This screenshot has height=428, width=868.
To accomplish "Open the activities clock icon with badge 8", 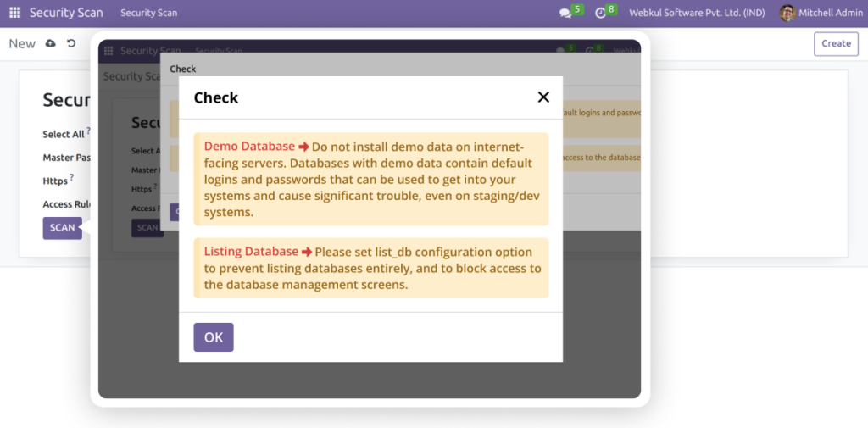I will click(x=601, y=13).
